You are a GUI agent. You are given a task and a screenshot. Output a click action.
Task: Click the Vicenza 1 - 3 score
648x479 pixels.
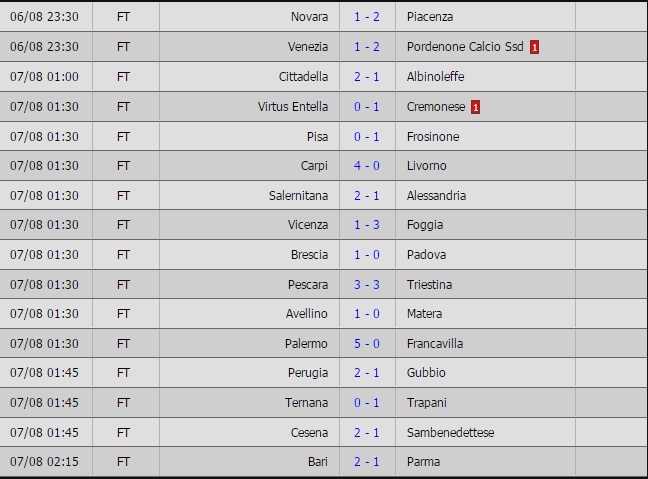[x=368, y=225]
